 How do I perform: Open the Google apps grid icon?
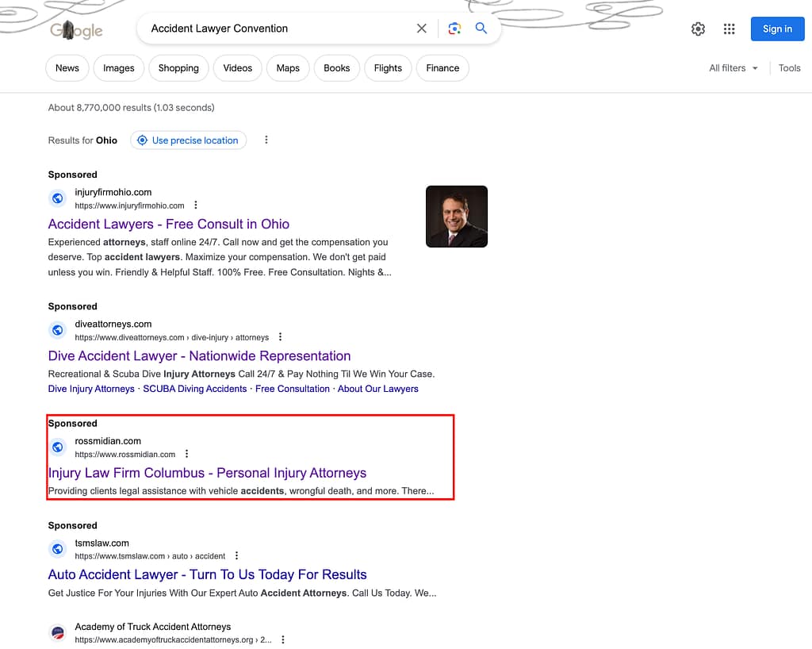(730, 29)
